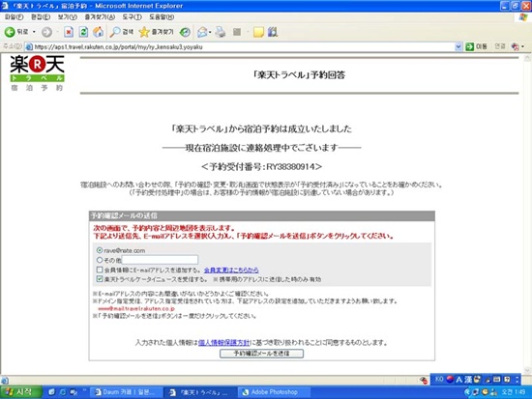Open Search (검색) with magnifier icon
532x399 pixels.
tap(121, 32)
